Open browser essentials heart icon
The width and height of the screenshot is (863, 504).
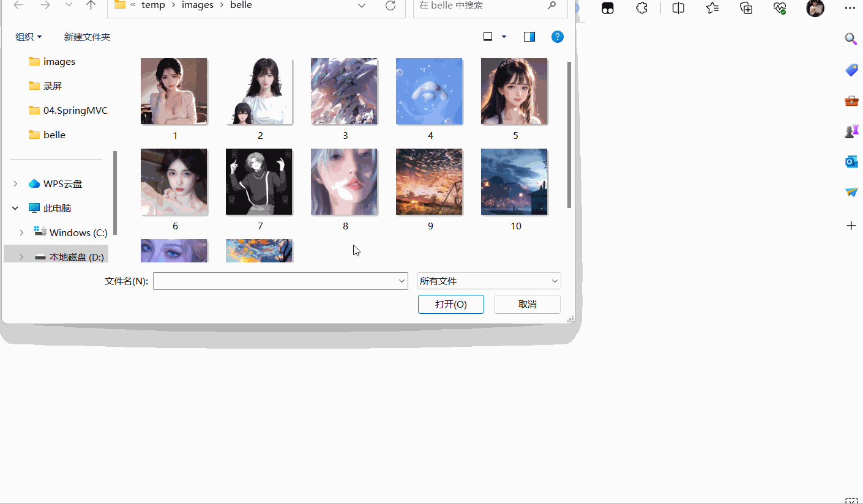click(x=780, y=8)
